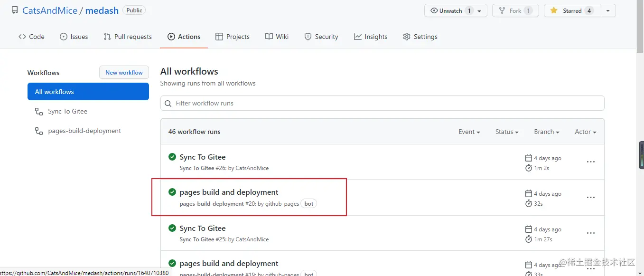Go to the Pull requests tab
This screenshot has height=276, width=644.
click(x=128, y=37)
